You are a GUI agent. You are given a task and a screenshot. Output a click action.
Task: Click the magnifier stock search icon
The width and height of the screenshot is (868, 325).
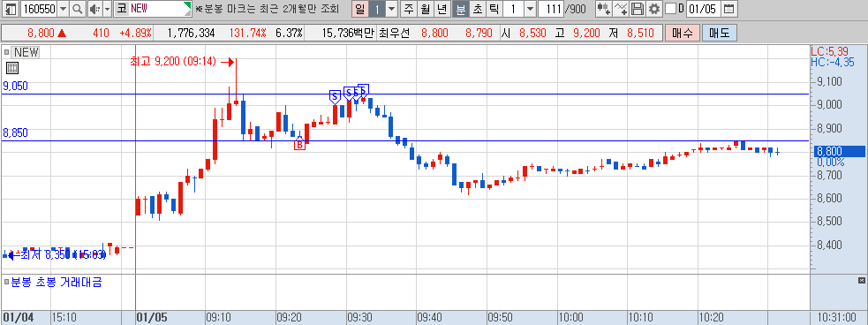click(x=78, y=9)
